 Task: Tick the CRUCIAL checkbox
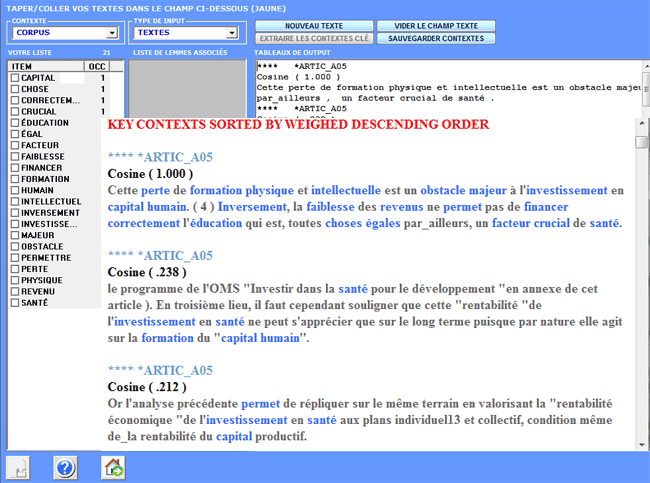click(15, 112)
